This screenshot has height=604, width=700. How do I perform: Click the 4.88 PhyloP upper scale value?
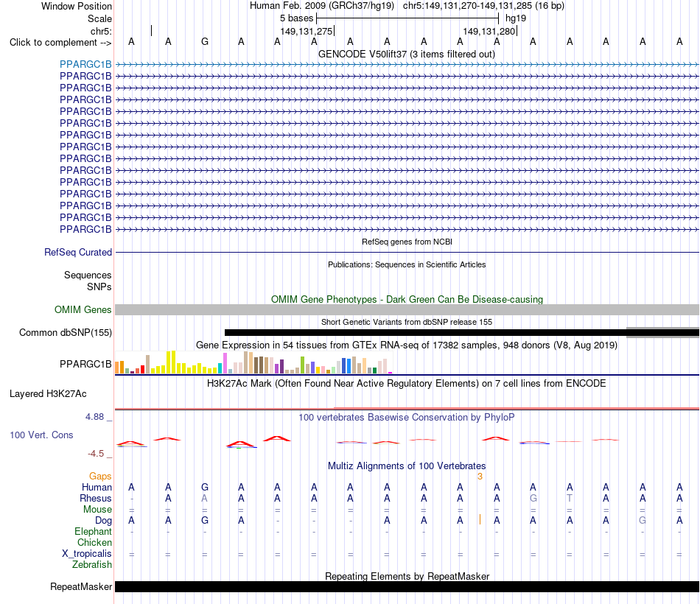click(x=94, y=416)
